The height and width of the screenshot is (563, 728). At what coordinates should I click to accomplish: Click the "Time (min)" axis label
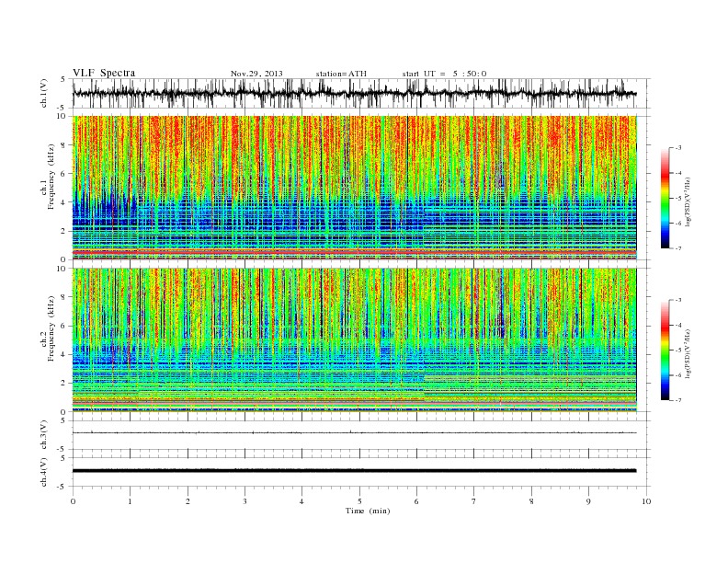(368, 511)
